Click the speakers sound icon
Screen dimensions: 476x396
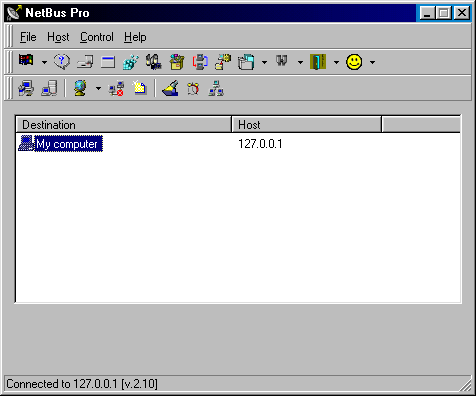[154, 62]
